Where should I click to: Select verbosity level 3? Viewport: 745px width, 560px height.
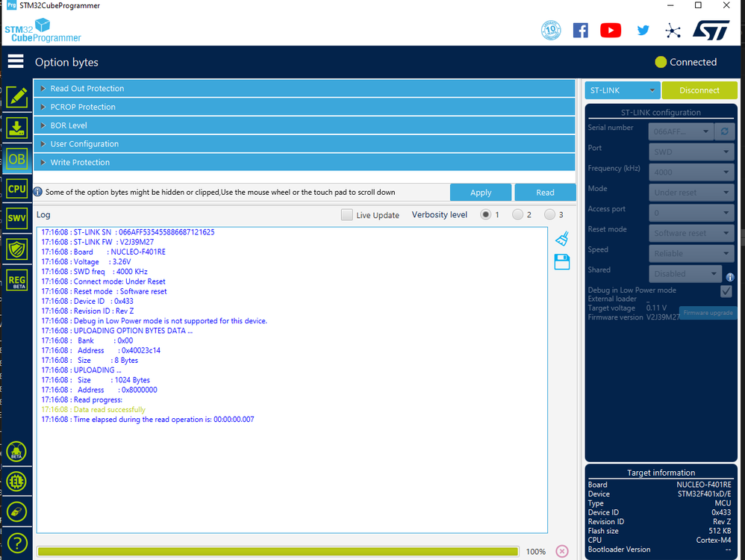(x=549, y=215)
